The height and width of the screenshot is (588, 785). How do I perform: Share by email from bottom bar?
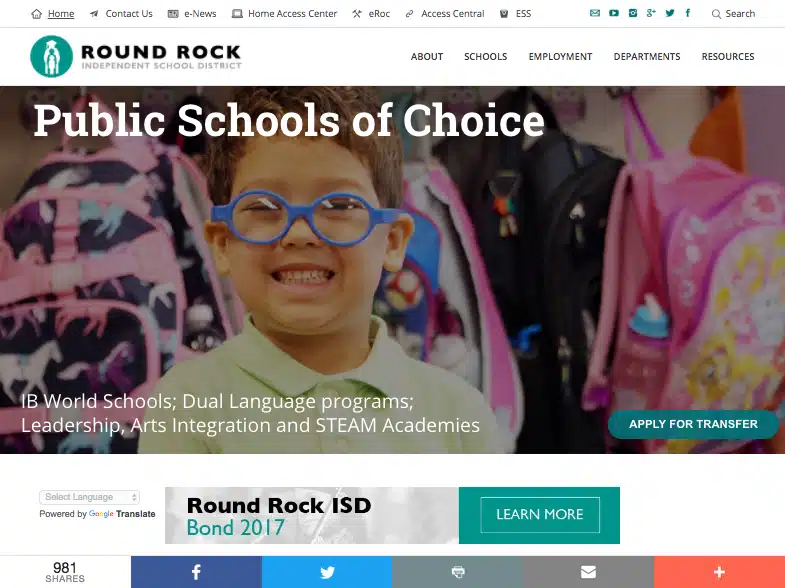[588, 571]
